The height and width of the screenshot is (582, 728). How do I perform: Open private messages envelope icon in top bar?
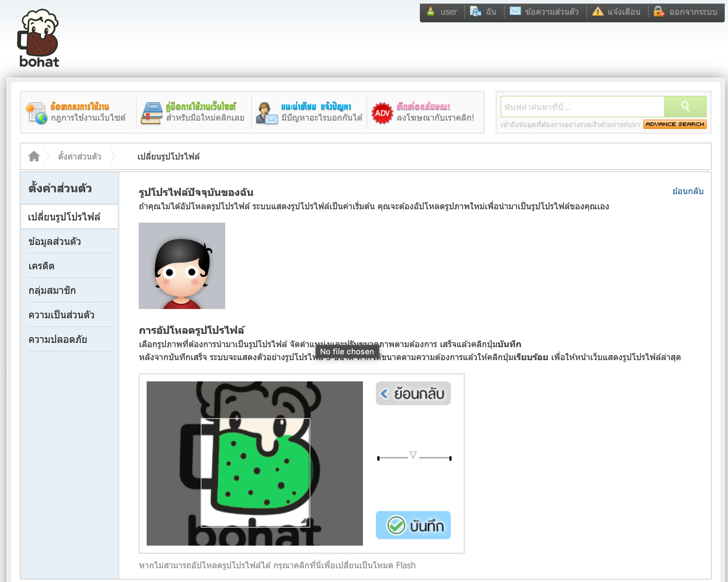(x=515, y=12)
